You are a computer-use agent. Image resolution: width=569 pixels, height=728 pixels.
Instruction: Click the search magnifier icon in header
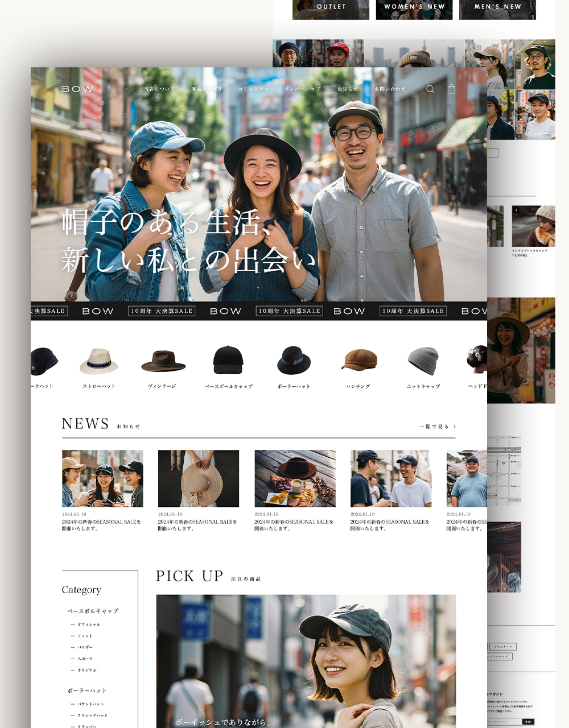pyautogui.click(x=430, y=89)
